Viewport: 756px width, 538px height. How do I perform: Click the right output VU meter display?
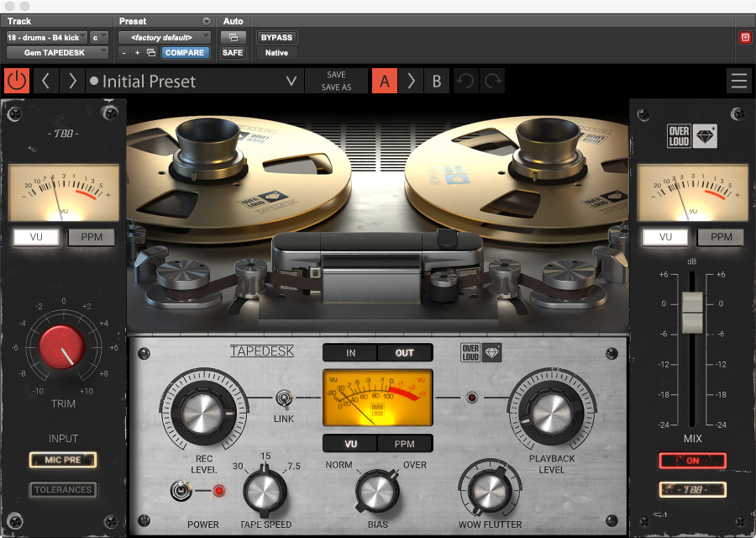click(693, 193)
